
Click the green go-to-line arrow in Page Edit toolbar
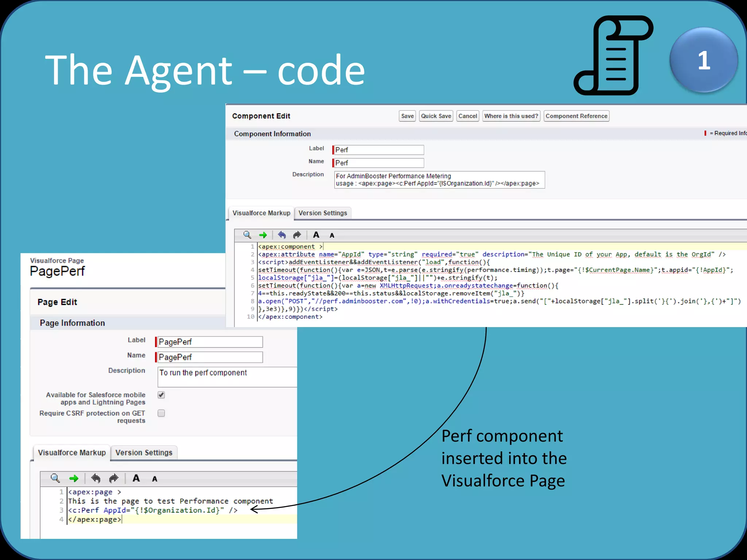74,478
